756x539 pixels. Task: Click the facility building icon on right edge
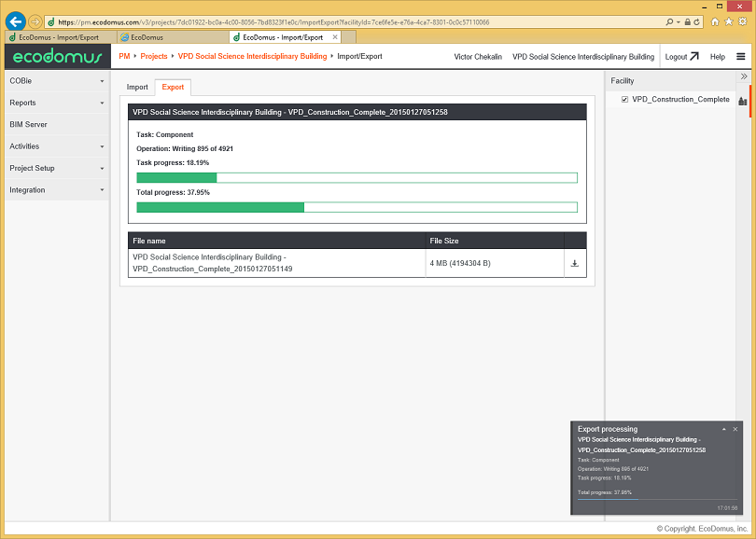pyautogui.click(x=743, y=100)
